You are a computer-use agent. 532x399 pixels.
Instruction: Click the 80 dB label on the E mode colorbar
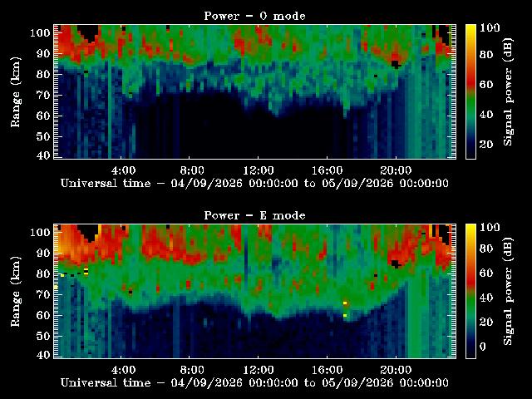click(x=486, y=249)
